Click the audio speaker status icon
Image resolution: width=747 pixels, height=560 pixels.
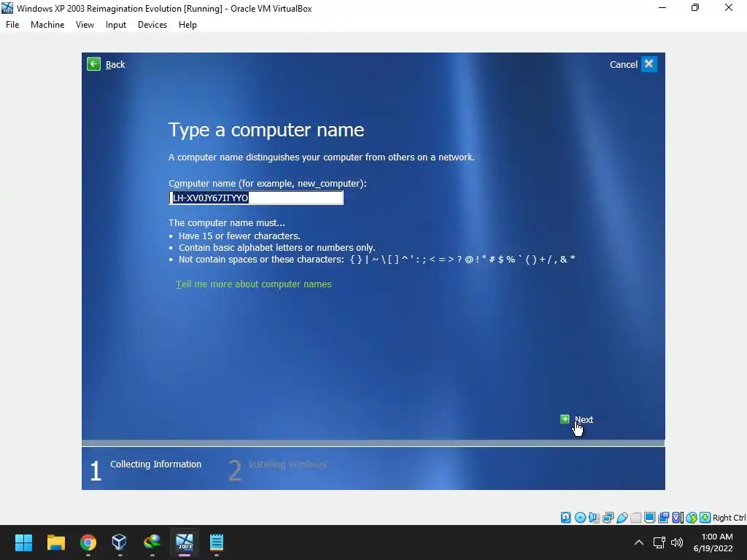click(594, 518)
